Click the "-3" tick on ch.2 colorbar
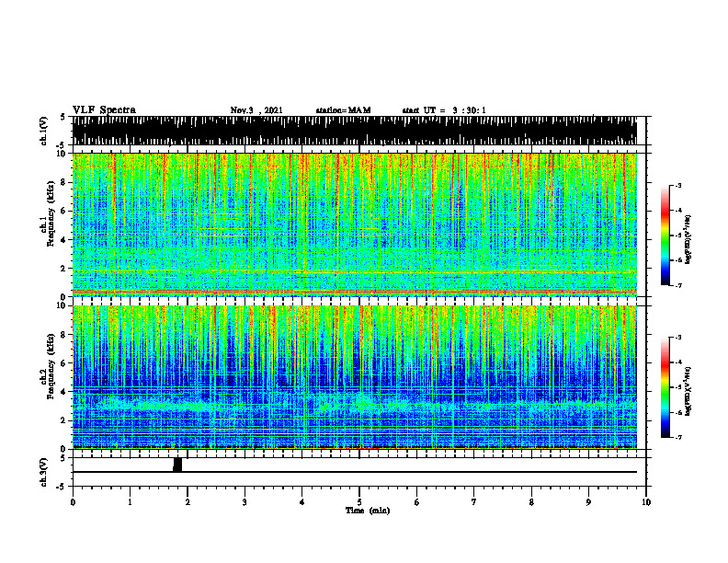The height and width of the screenshot is (563, 728). coord(677,338)
